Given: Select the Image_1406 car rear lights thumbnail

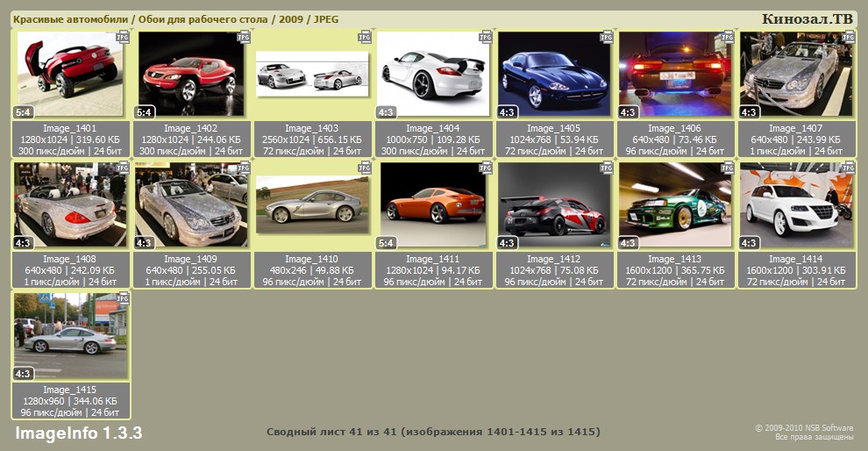Looking at the screenshot, I should coord(675,75).
